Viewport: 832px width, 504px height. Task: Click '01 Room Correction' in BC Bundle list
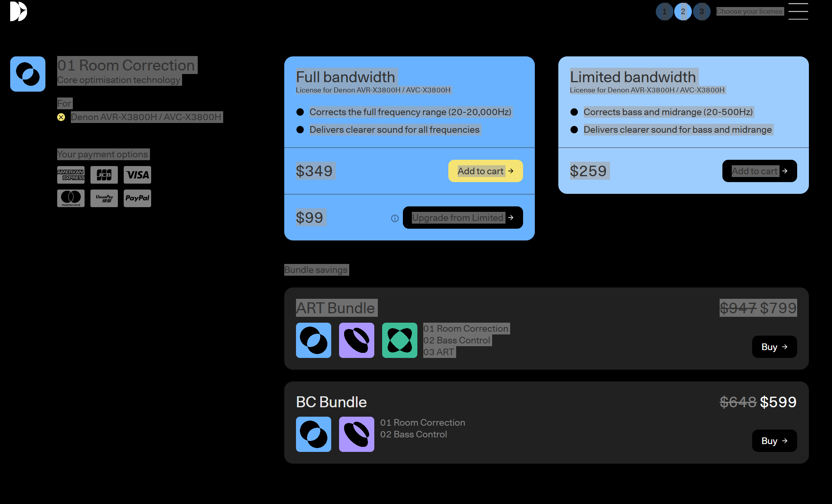[x=422, y=423]
